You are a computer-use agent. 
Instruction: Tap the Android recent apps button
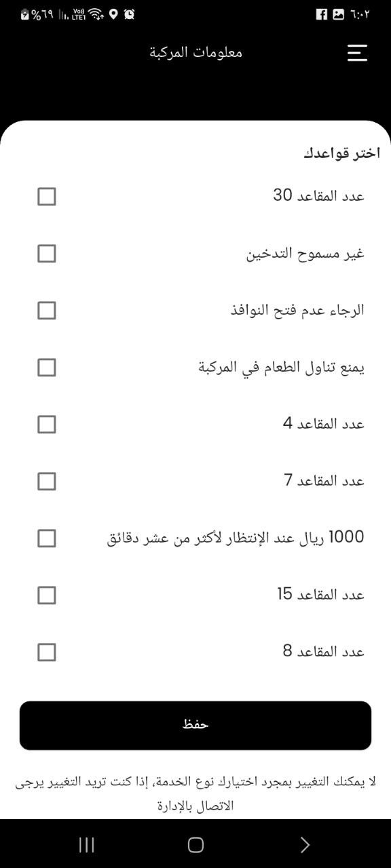pyautogui.click(x=86, y=845)
